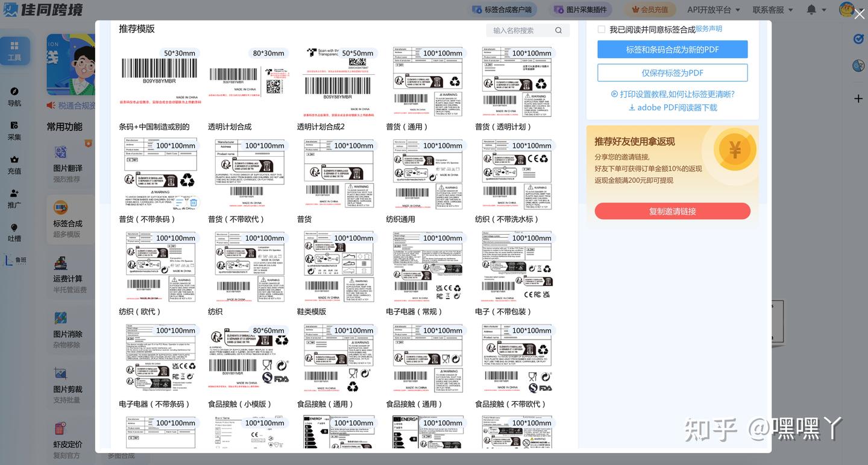This screenshot has height=465, width=868.
Task: Click the 推广 promotion sidebar icon
Action: (14, 198)
